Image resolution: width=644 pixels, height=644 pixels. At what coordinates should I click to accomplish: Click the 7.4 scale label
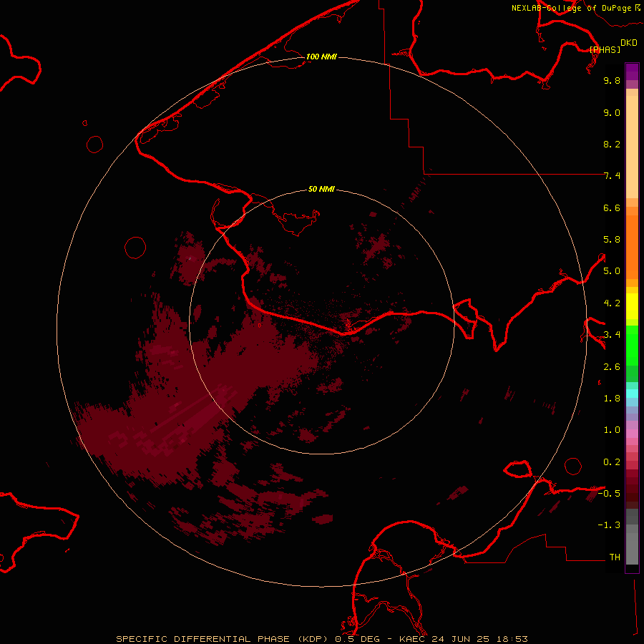pos(612,176)
